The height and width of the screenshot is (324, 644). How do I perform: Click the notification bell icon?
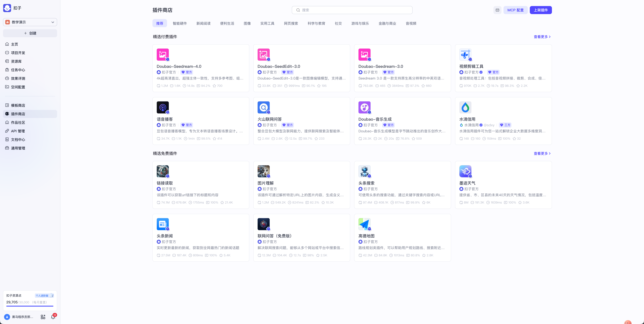pos(53,317)
